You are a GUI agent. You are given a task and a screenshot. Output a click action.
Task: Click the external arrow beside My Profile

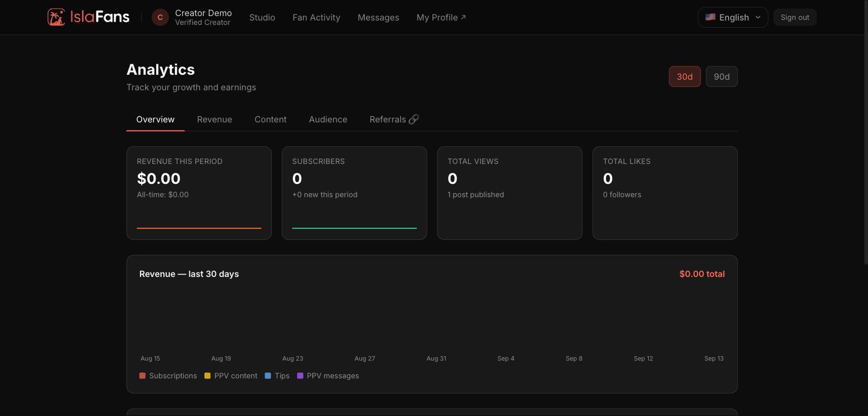463,17
